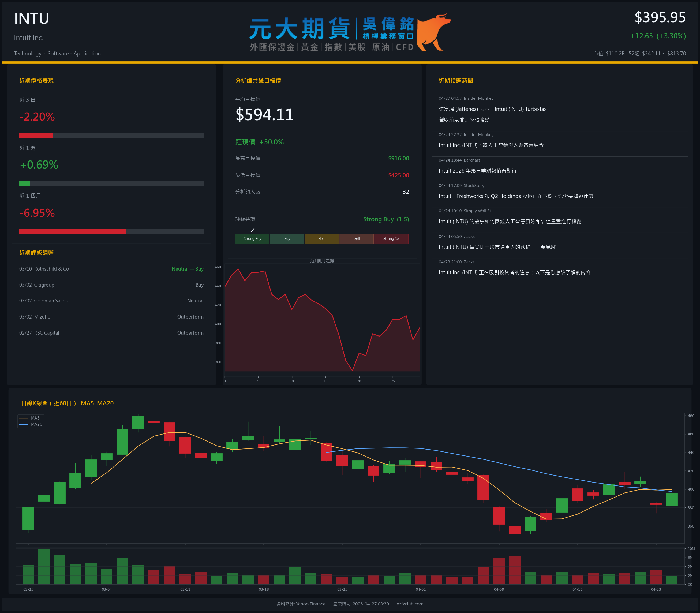The width and height of the screenshot is (700, 613).
Task: Click the Sell segment of rating scale
Action: [357, 239]
